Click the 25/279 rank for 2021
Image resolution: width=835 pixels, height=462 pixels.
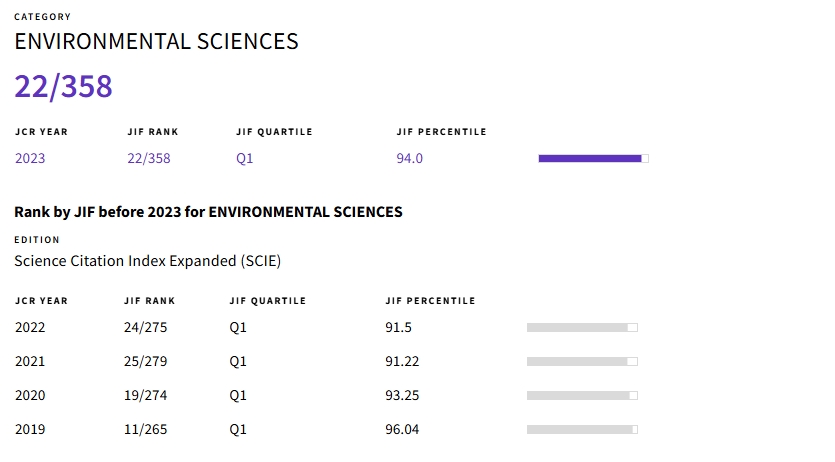145,361
